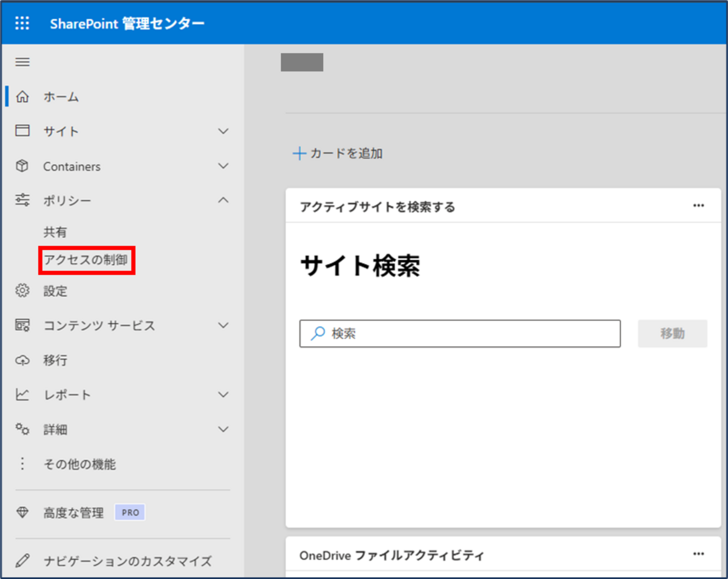Click the pencil icon for navigation customization

click(x=22, y=561)
